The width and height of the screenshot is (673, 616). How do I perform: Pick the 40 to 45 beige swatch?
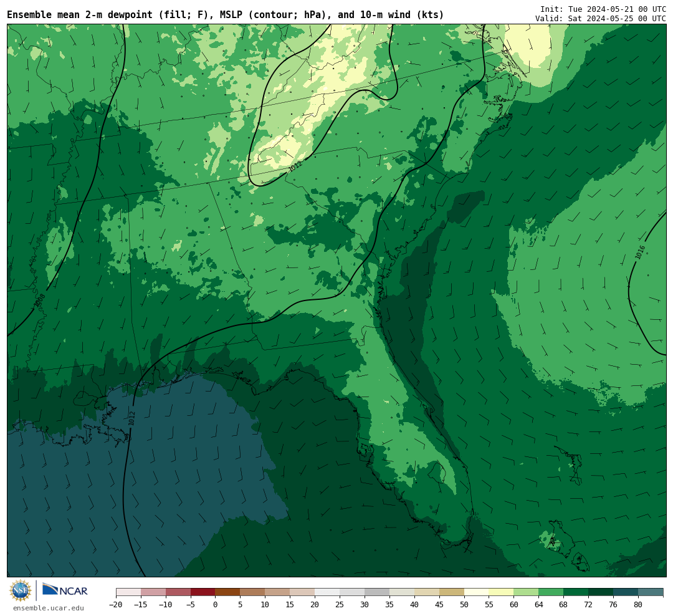click(427, 592)
